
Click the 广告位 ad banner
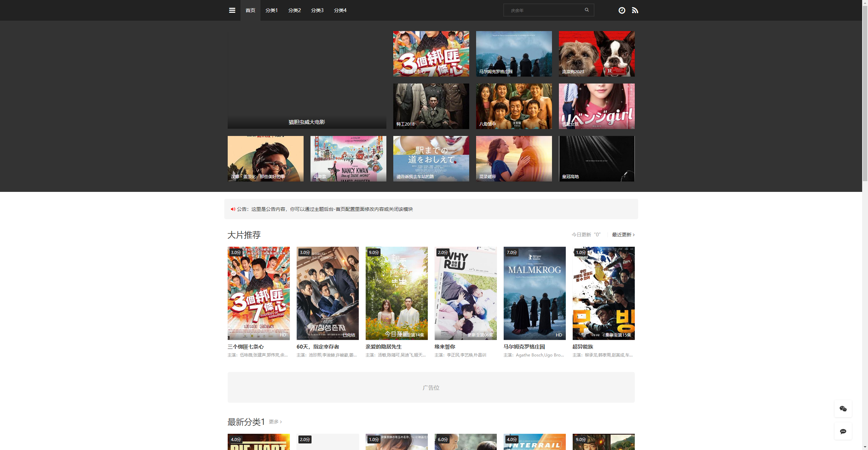(431, 387)
